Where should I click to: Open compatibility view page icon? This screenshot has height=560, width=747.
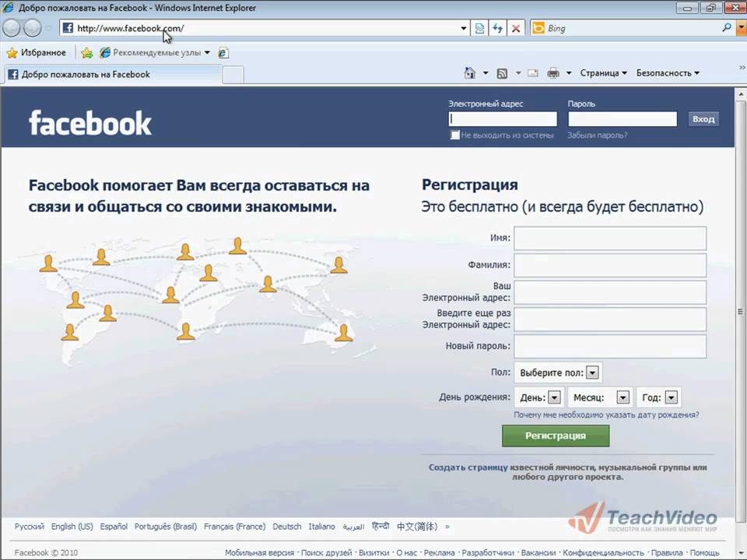pyautogui.click(x=479, y=28)
